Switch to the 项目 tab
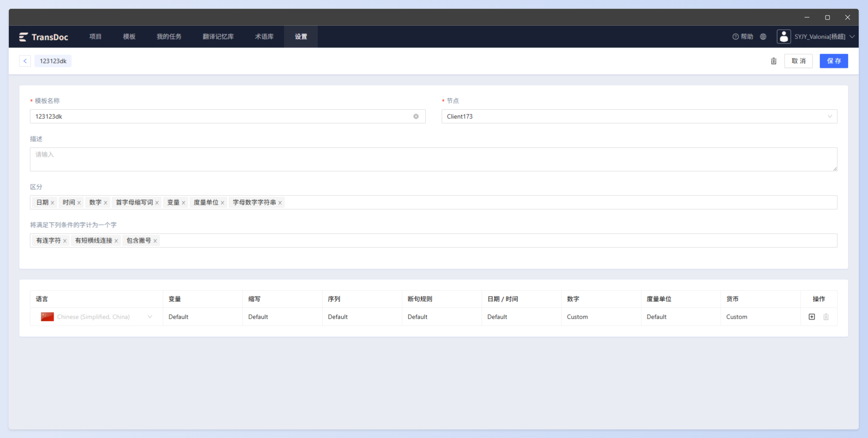The image size is (868, 438). coord(95,37)
